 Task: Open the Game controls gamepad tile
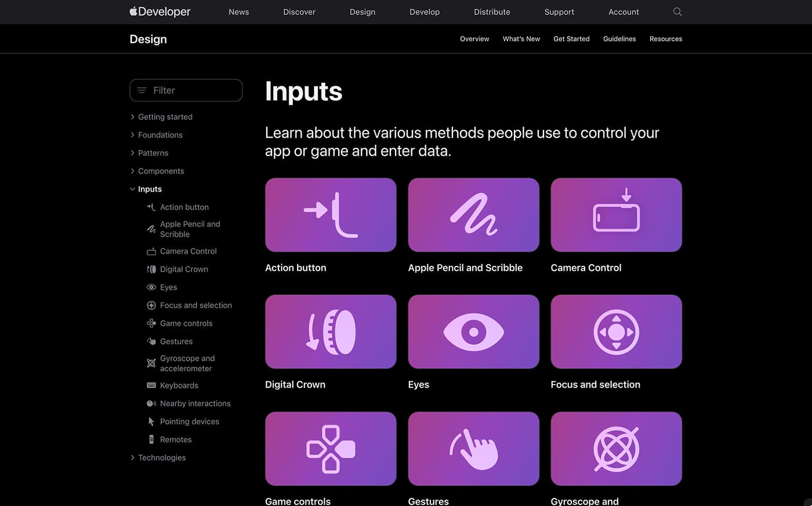331,448
